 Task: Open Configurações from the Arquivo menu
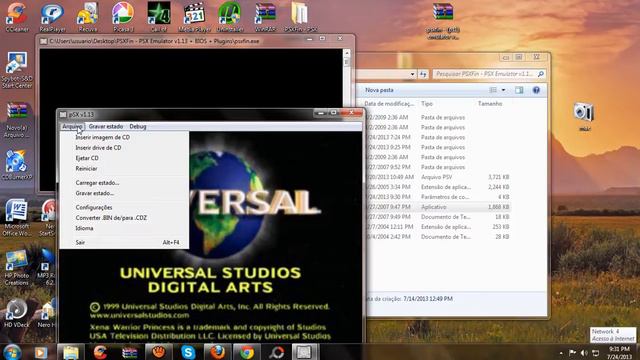click(x=124, y=207)
